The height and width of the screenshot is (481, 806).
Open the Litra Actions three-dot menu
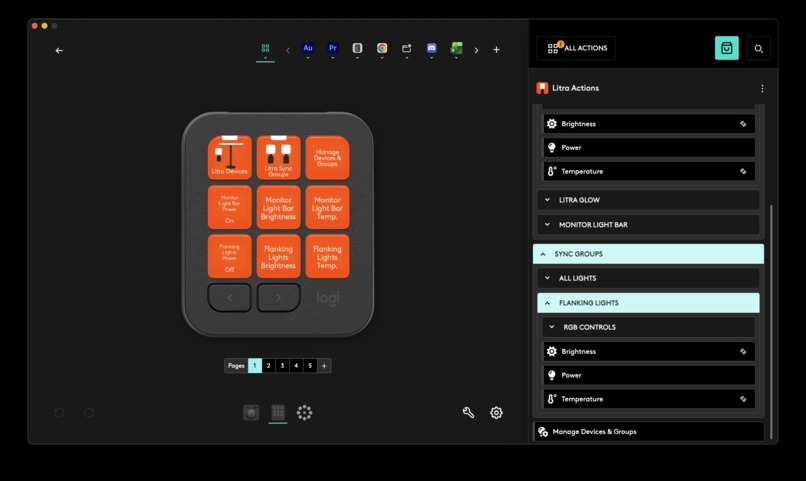pyautogui.click(x=762, y=88)
